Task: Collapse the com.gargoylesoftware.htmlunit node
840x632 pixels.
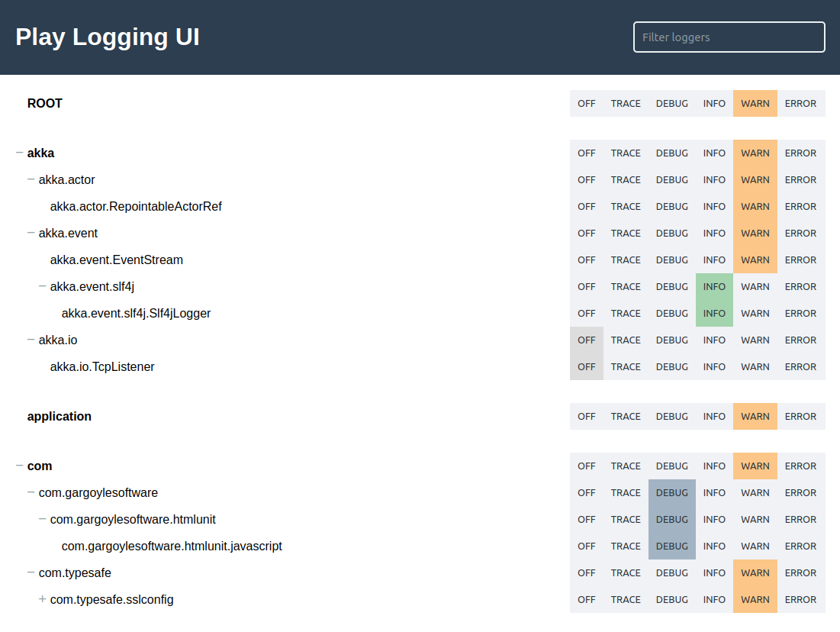Action: [x=42, y=519]
